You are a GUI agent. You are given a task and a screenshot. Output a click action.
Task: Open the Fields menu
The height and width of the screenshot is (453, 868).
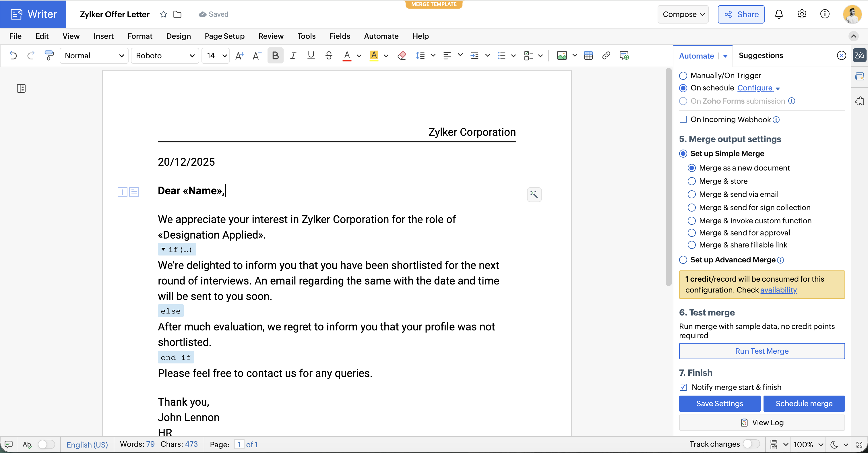click(339, 36)
